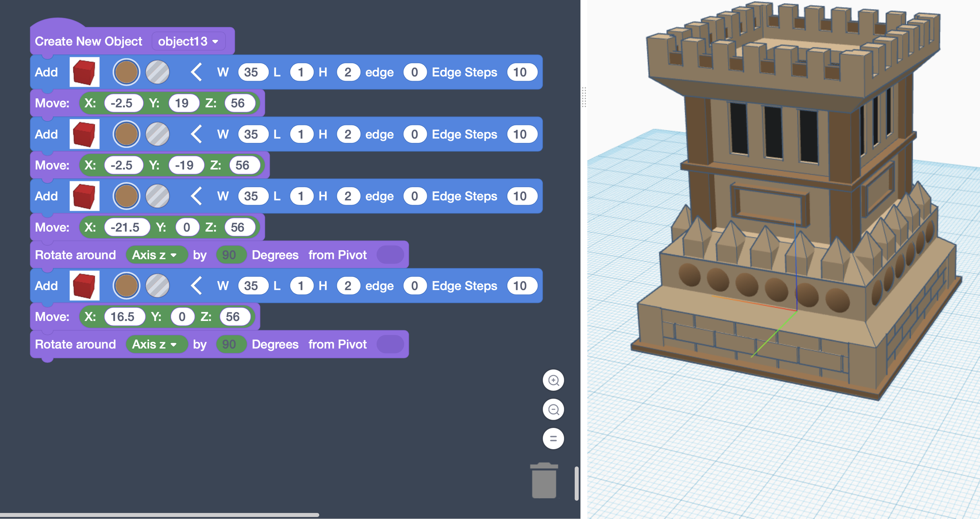This screenshot has width=980, height=519.
Task: Click the W width field showing 35
Action: click(x=253, y=72)
